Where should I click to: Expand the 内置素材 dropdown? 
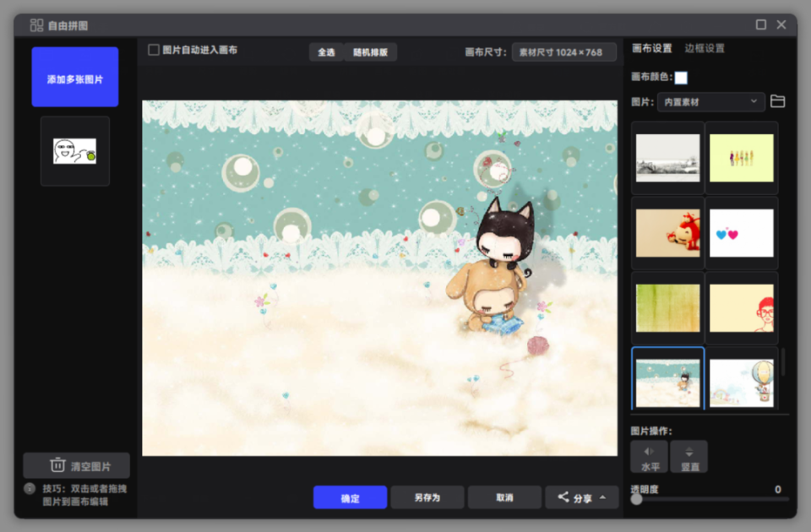(710, 102)
